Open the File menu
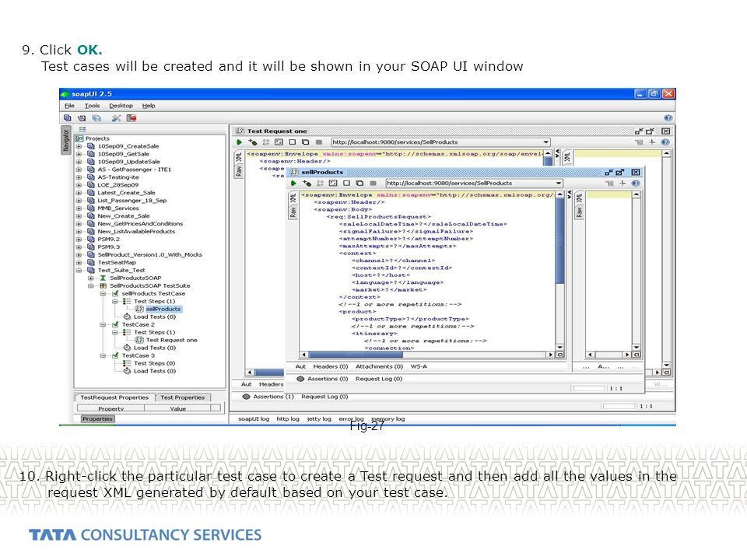 [x=69, y=106]
